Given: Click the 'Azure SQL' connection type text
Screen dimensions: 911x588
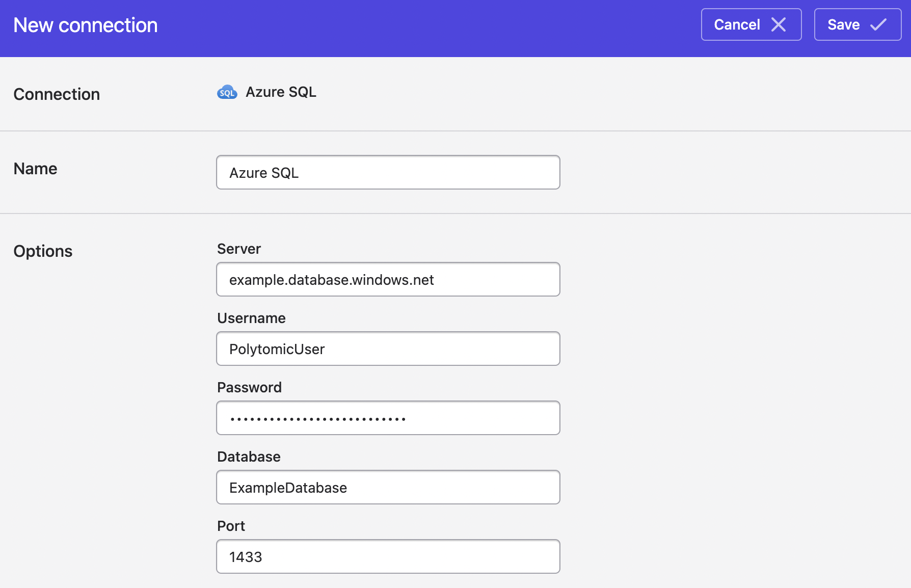Looking at the screenshot, I should tap(281, 92).
